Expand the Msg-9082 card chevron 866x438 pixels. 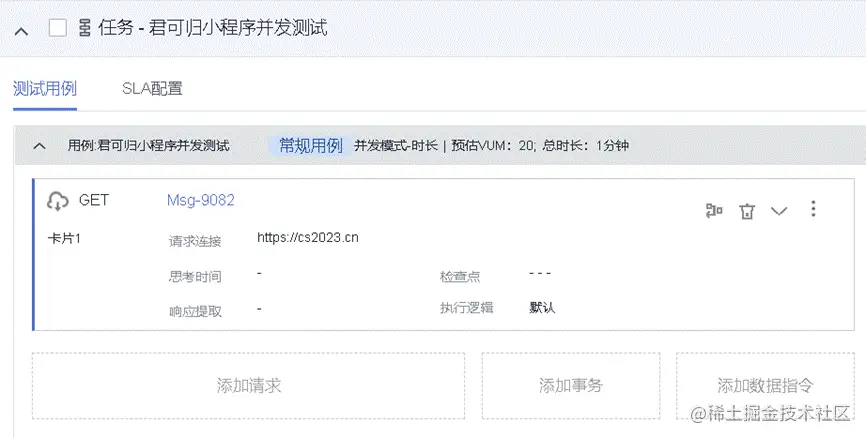[x=779, y=211]
